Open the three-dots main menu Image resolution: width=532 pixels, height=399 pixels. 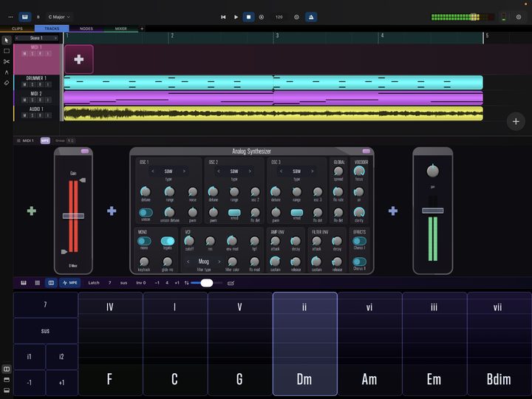[x=10, y=16]
